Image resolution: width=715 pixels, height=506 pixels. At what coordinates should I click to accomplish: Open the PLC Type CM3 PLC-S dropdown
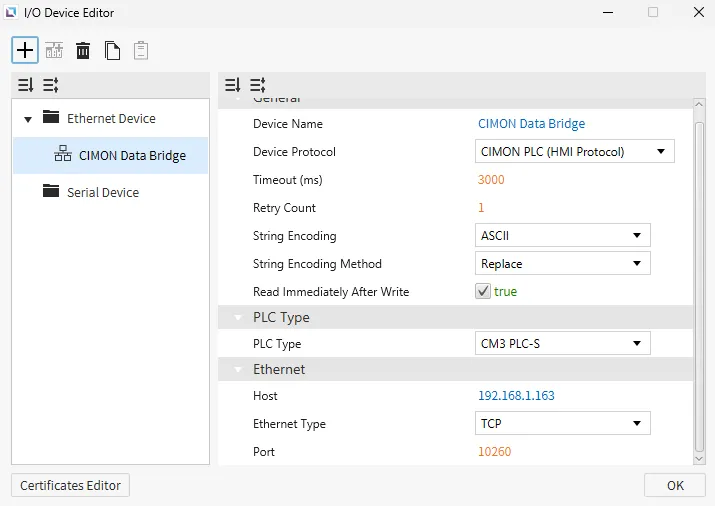pyautogui.click(x=562, y=344)
